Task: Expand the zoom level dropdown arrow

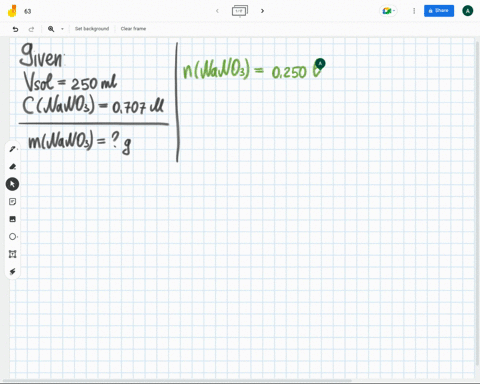Action: pos(62,29)
